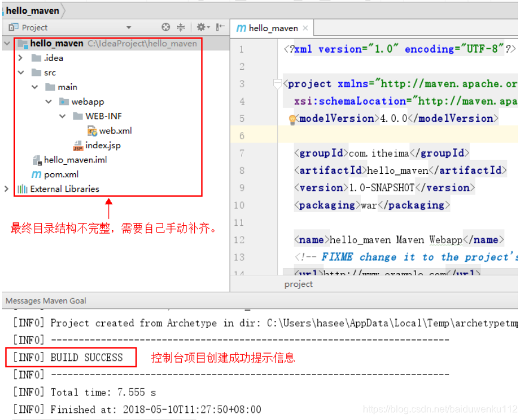Click line number 10 in the gutter
Viewport: 523px width, 420px height.
pyautogui.click(x=239, y=206)
